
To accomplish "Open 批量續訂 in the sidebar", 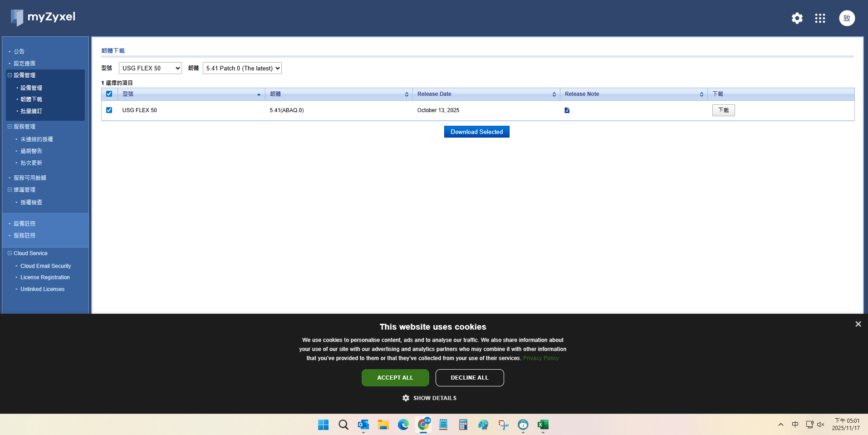I will tap(31, 111).
